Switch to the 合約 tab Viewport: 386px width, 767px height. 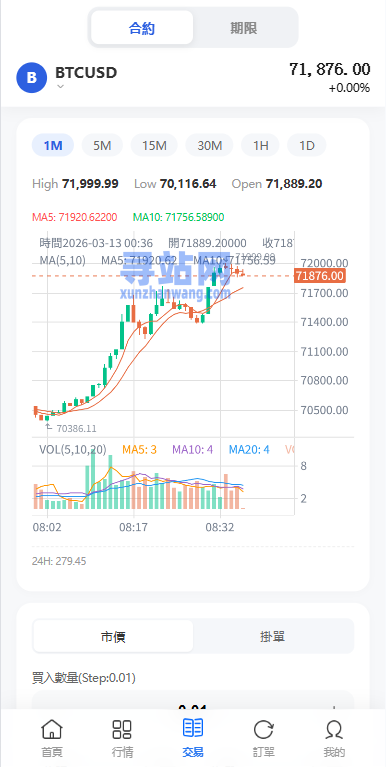pos(142,28)
